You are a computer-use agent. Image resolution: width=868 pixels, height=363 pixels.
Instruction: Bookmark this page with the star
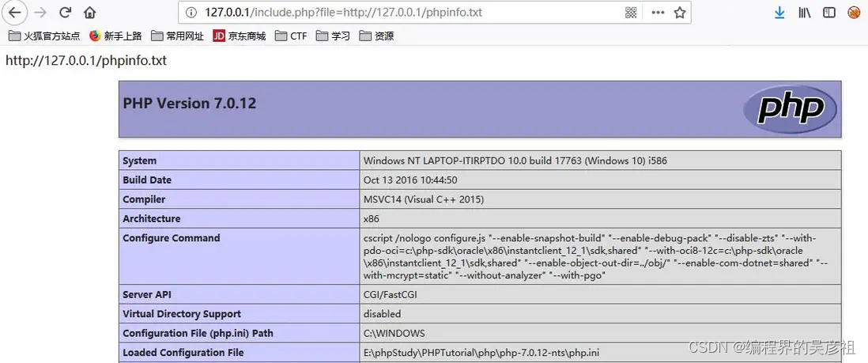click(680, 12)
